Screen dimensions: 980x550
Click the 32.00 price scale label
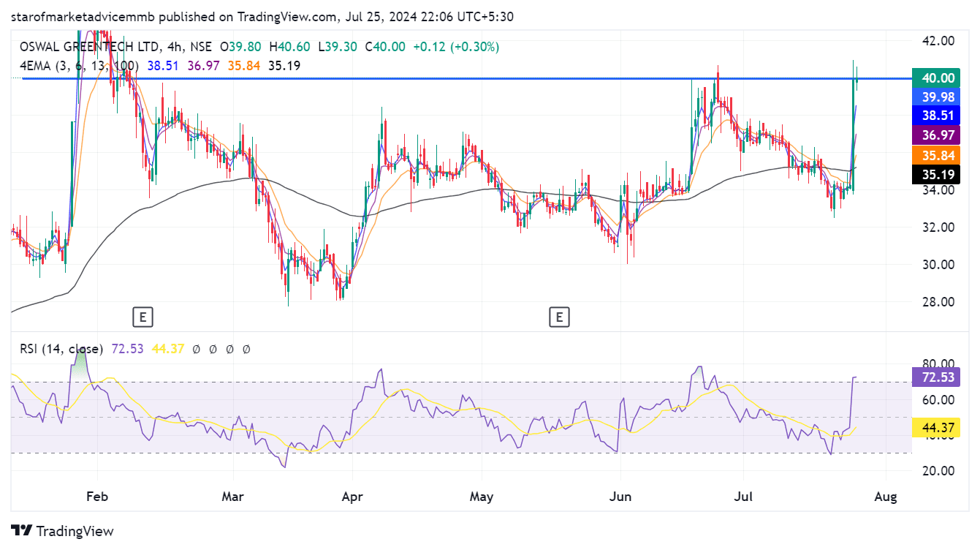[938, 227]
